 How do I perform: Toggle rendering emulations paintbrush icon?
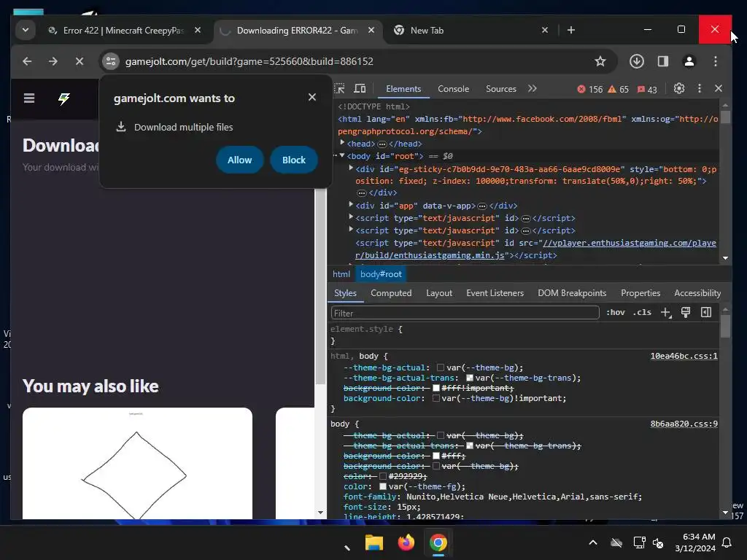[686, 312]
